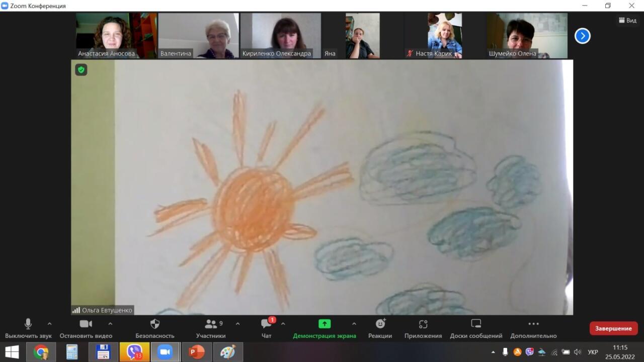Screen dimensions: 644x362
Task: Open the Apps panel
Action: click(x=423, y=328)
